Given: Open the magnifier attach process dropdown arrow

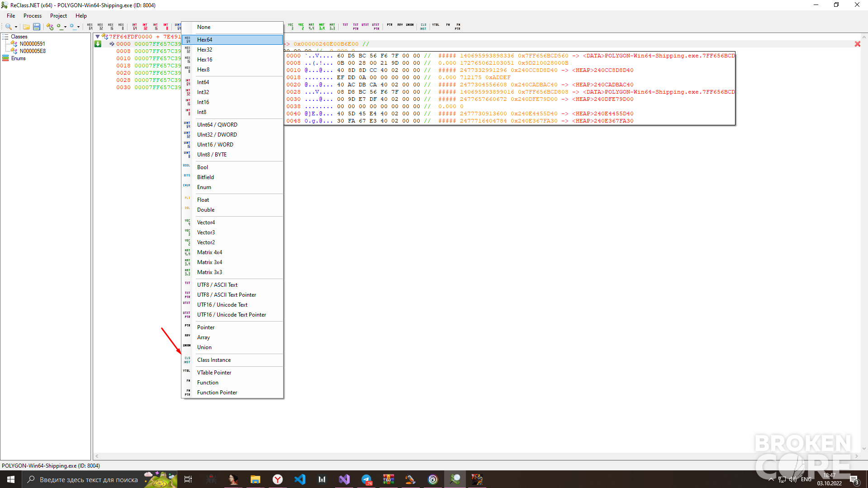Looking at the screenshot, I should click(16, 27).
